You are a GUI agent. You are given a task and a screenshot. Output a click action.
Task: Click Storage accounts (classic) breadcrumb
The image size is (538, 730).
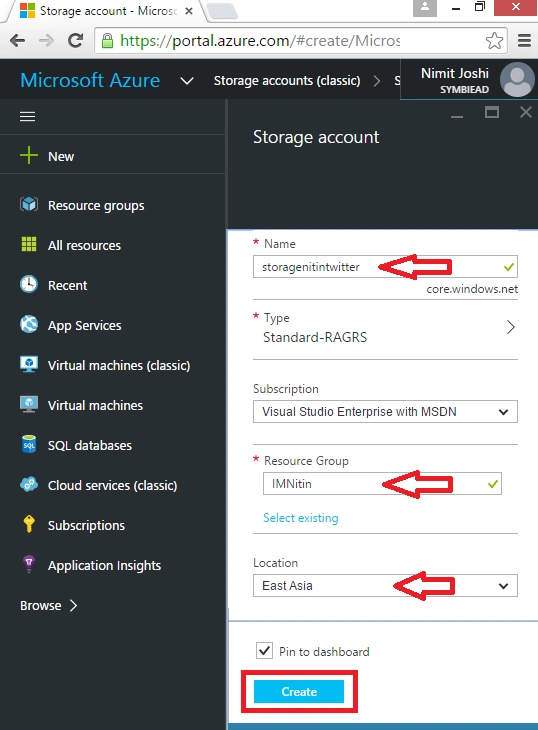[287, 81]
